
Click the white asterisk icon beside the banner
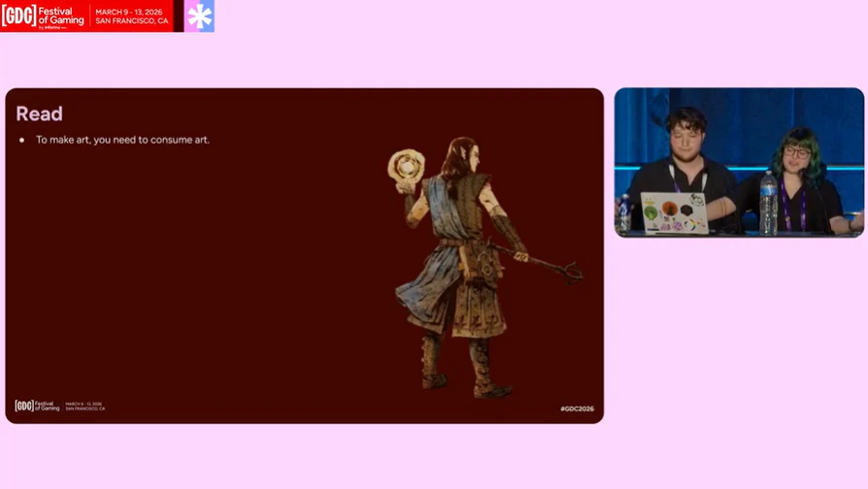(199, 16)
